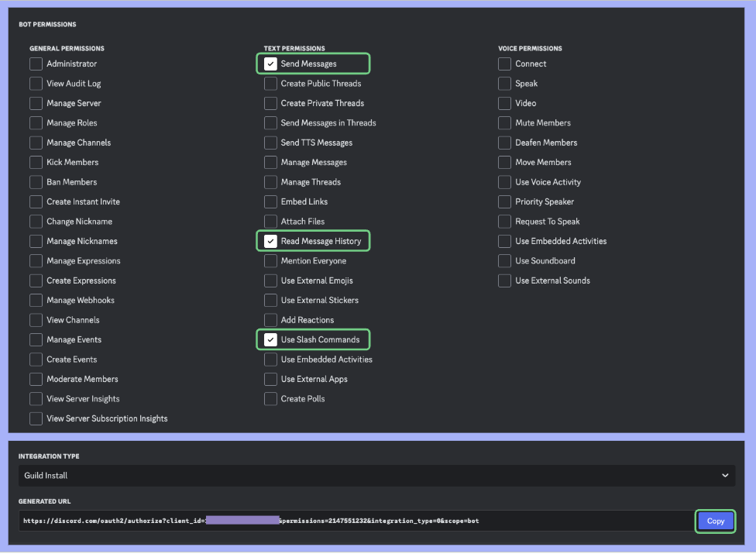Check the Use Soundboard permission

pyautogui.click(x=505, y=261)
